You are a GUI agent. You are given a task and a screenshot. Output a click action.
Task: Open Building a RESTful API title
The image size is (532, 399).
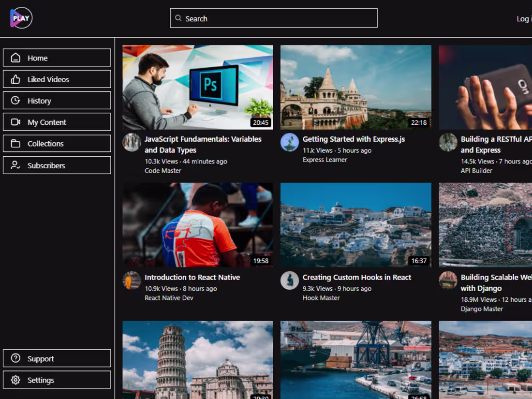click(496, 145)
